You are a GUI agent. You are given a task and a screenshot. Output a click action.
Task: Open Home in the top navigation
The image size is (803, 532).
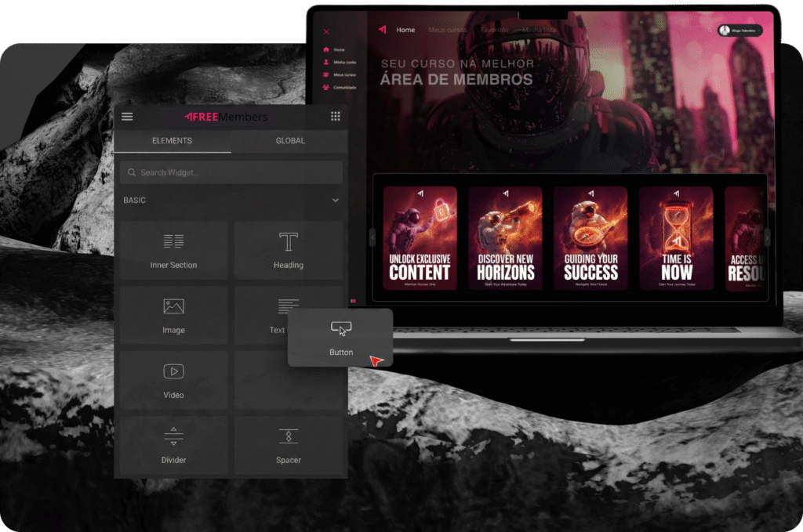pos(405,30)
